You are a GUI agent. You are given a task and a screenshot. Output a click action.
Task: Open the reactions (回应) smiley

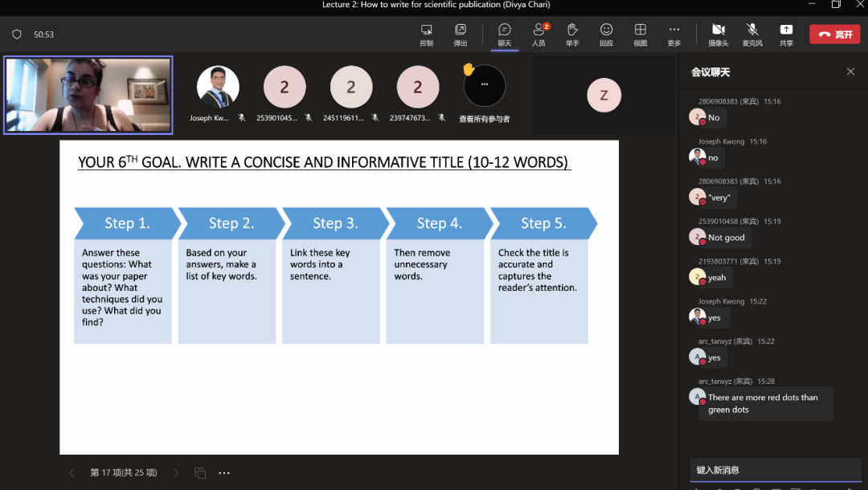coord(606,34)
